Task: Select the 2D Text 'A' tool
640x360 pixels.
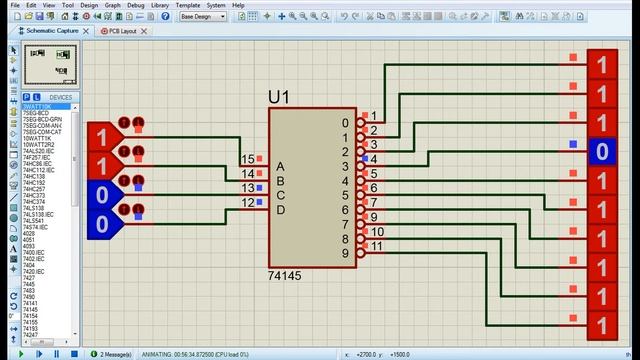Action: tap(13, 249)
